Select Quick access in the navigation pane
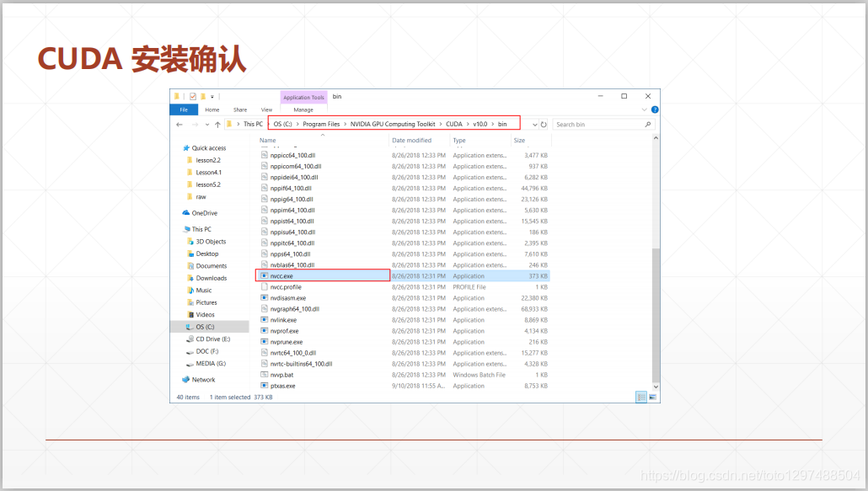The image size is (868, 491). point(204,148)
